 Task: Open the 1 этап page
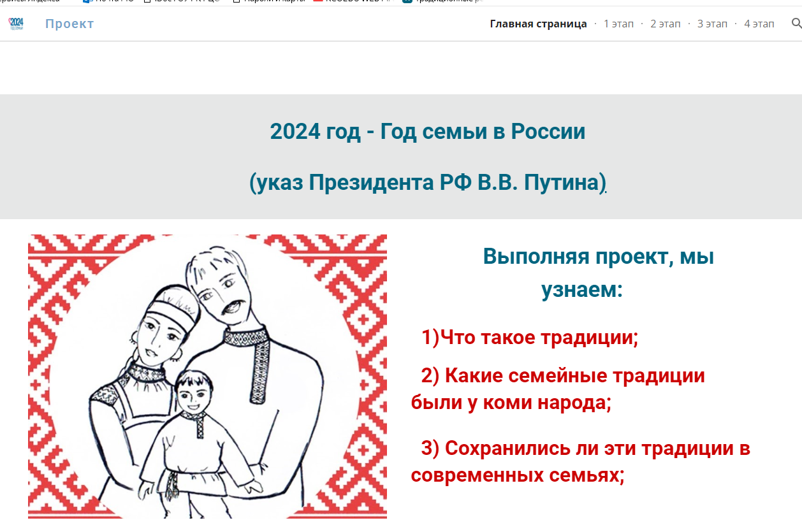[618, 24]
